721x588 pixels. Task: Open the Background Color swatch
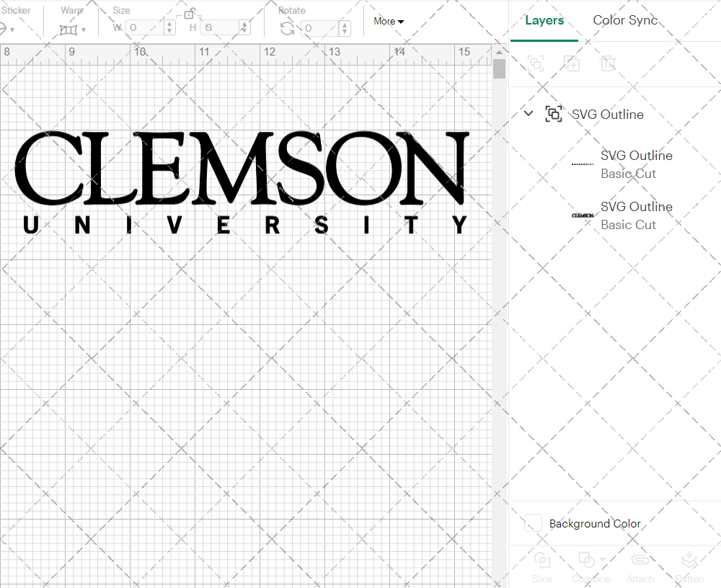pos(532,524)
